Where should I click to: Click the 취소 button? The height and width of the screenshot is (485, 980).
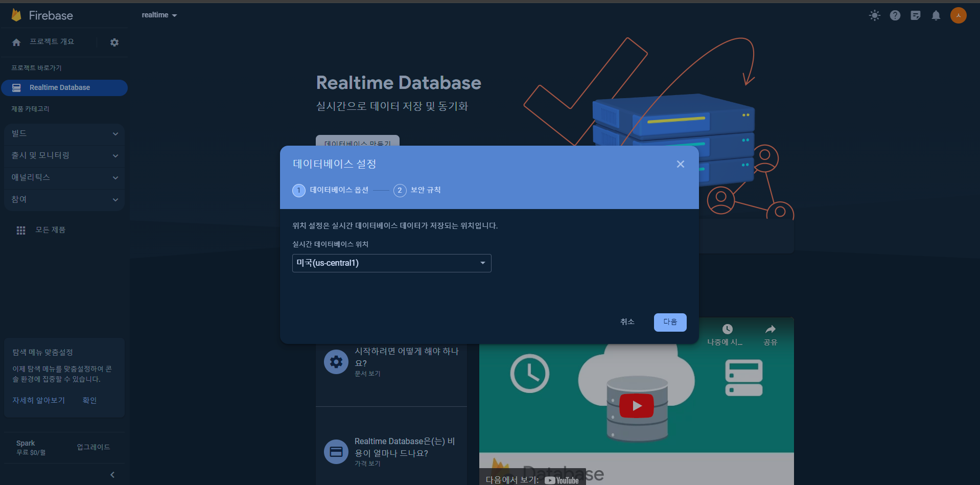pos(627,322)
